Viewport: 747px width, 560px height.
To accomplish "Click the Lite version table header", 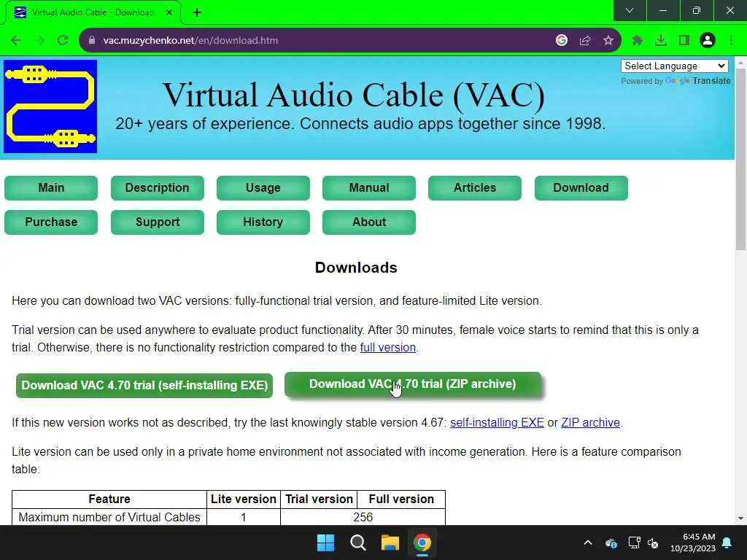I will pyautogui.click(x=244, y=499).
